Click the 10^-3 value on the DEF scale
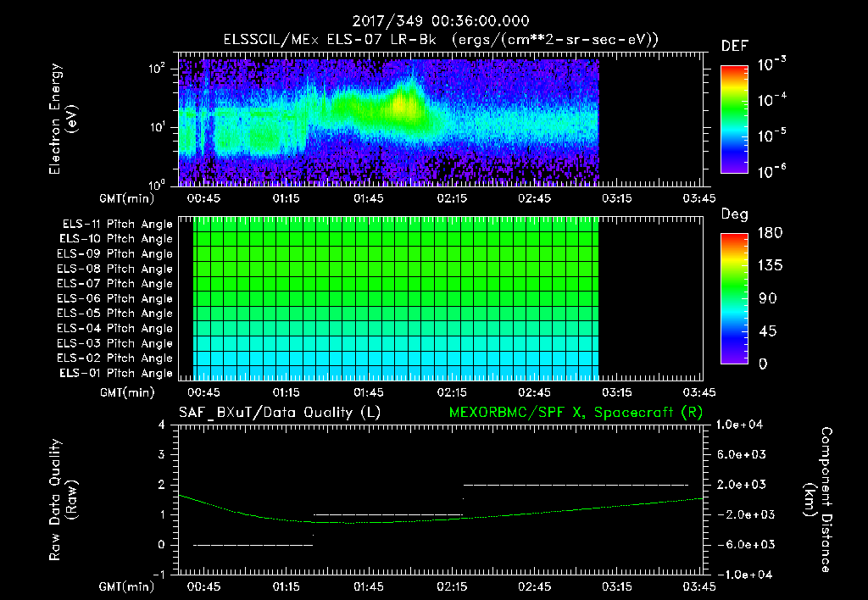868x600 pixels. (x=771, y=64)
